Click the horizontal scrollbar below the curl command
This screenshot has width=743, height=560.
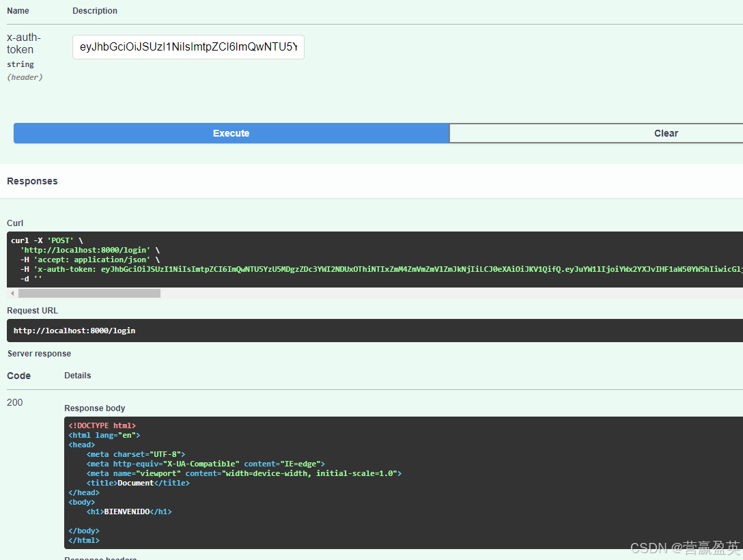pos(89,292)
